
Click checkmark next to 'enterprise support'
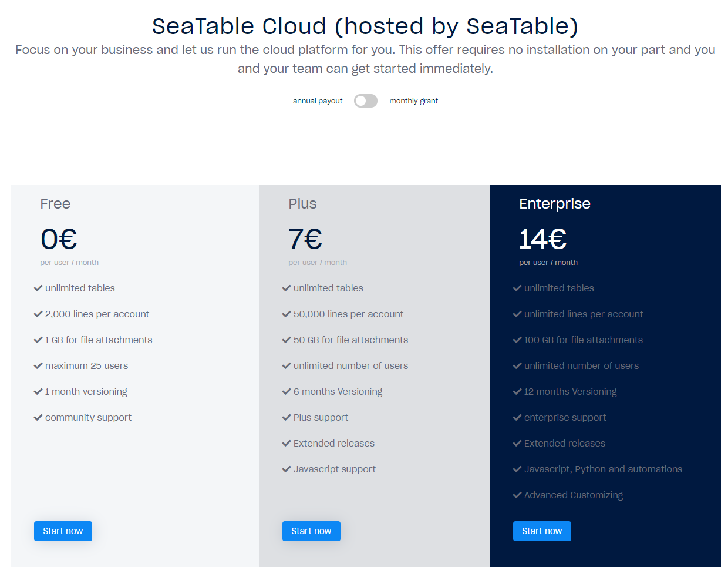[x=517, y=418]
